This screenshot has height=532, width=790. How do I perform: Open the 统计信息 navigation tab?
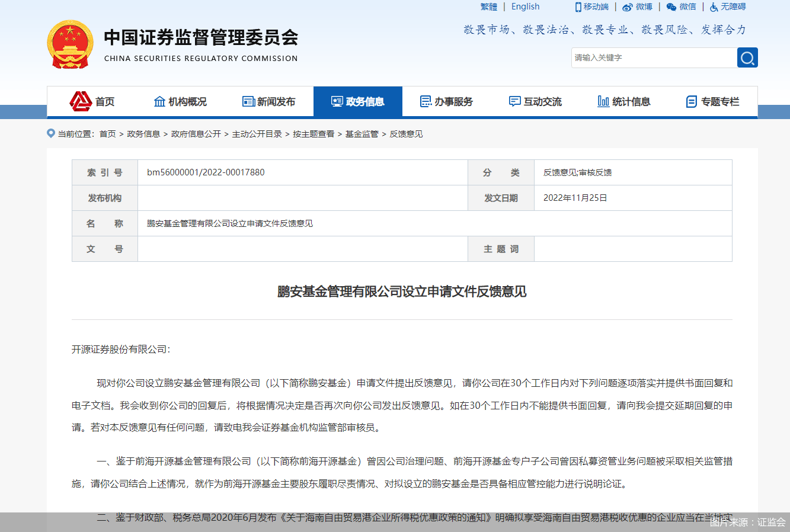pos(624,102)
